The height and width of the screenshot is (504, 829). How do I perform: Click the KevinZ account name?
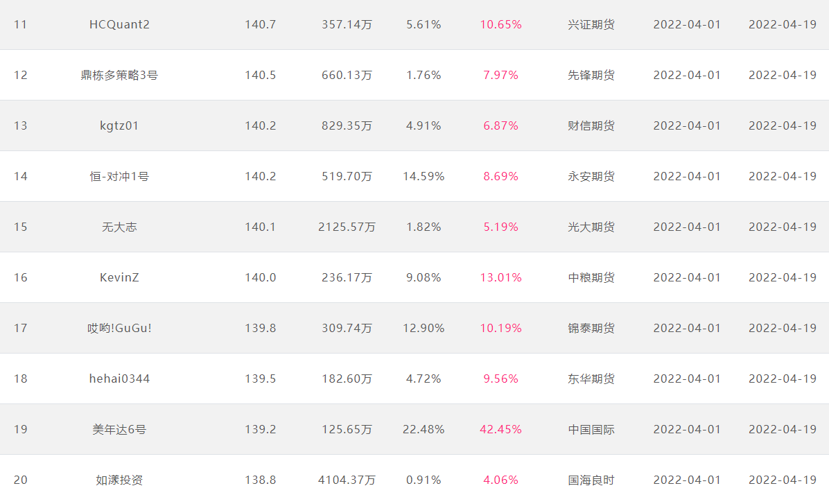point(119,277)
